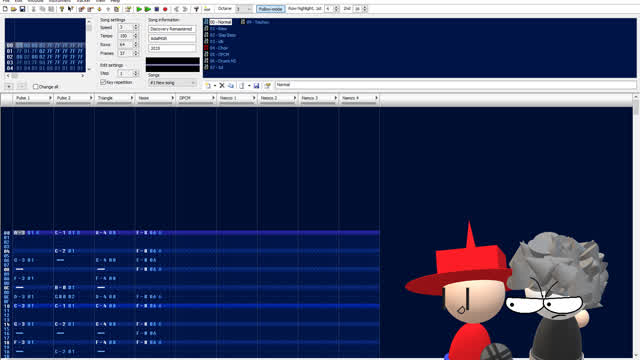Open load instrument dropdown arrow

click(249, 85)
